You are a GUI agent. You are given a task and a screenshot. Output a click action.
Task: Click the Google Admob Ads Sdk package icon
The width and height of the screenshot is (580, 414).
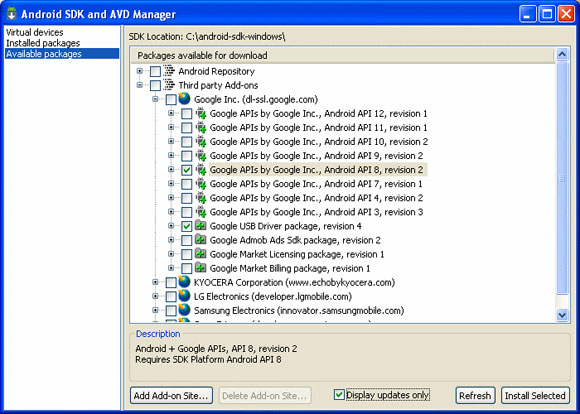(201, 240)
